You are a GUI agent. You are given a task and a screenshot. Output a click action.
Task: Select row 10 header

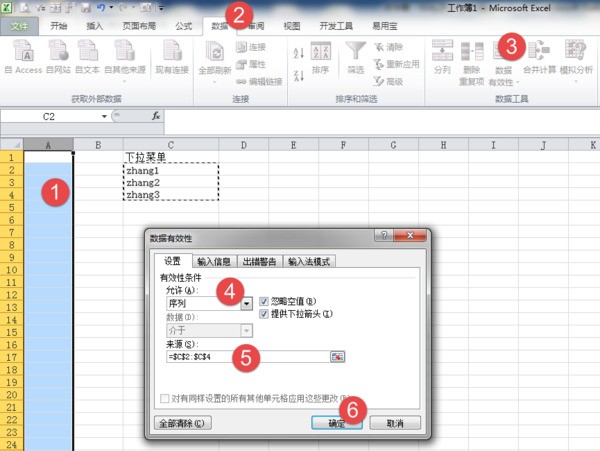pyautogui.click(x=11, y=270)
